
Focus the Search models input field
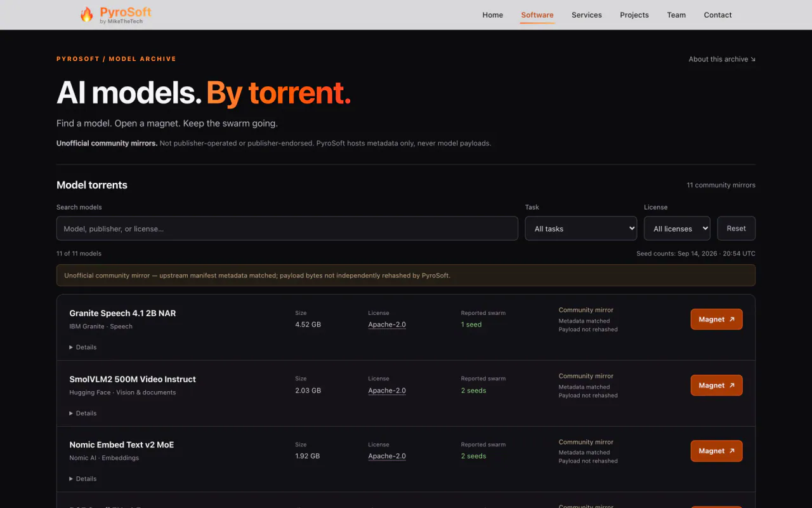tap(287, 229)
